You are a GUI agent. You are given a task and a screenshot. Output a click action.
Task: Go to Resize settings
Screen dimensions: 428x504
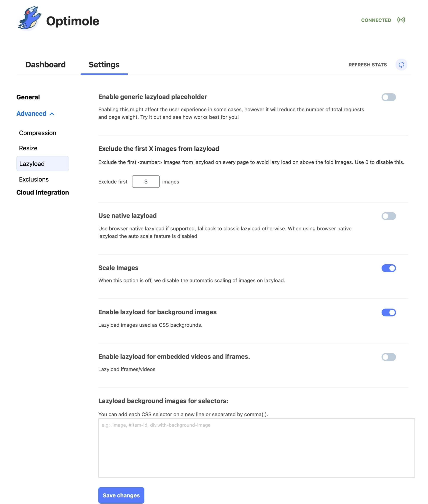(x=28, y=148)
